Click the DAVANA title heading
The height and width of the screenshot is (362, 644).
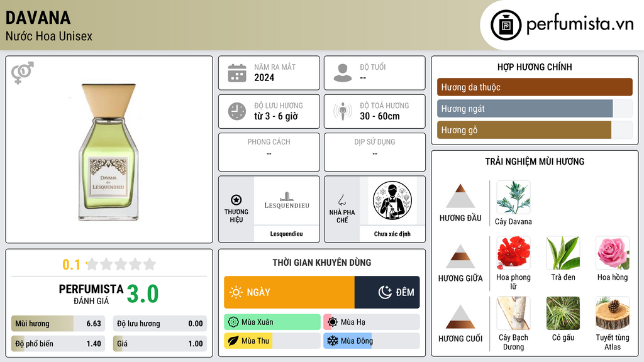click(x=38, y=18)
